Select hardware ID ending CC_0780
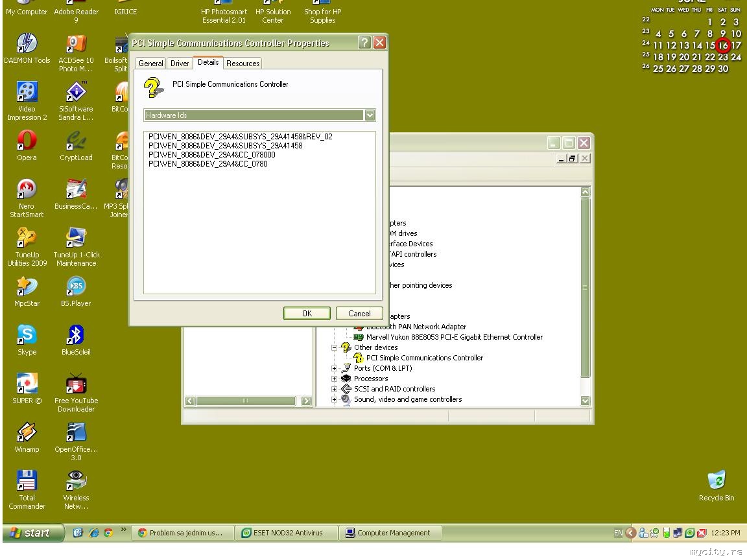The image size is (747, 560). pos(207,164)
